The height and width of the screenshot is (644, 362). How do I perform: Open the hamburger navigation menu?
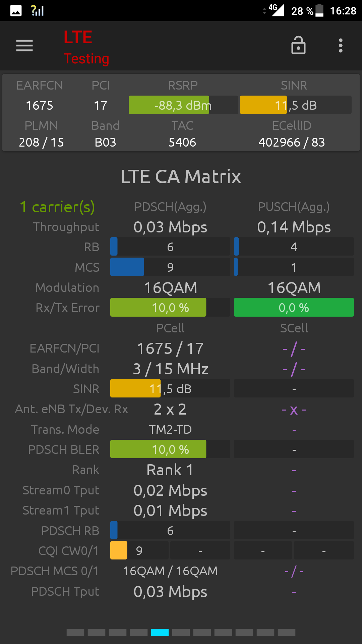[24, 46]
